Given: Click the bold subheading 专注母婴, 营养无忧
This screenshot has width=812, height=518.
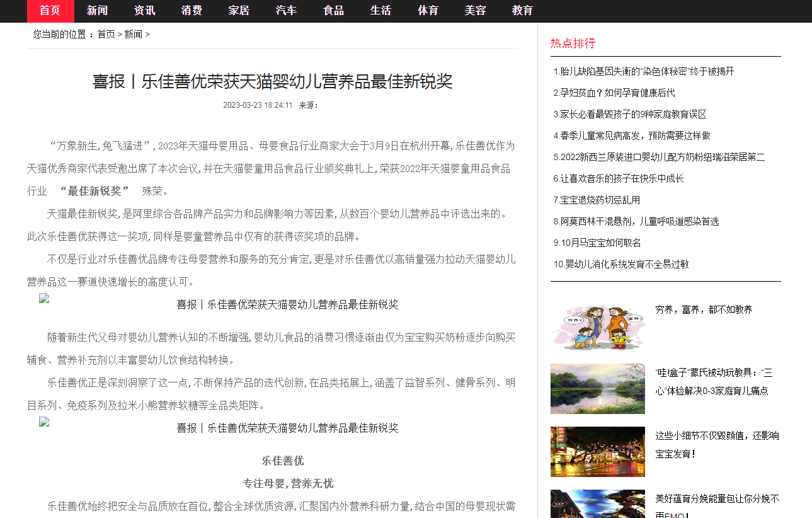Looking at the screenshot, I should (x=289, y=483).
